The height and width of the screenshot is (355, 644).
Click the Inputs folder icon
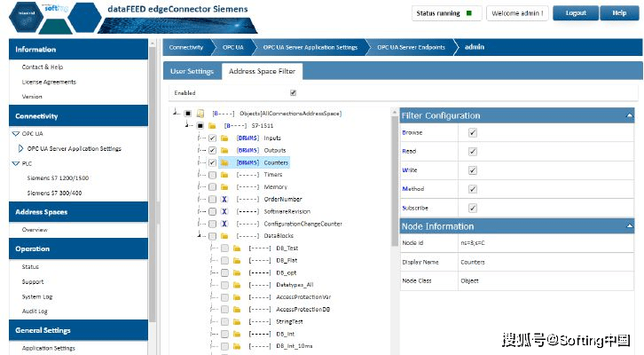coord(224,138)
